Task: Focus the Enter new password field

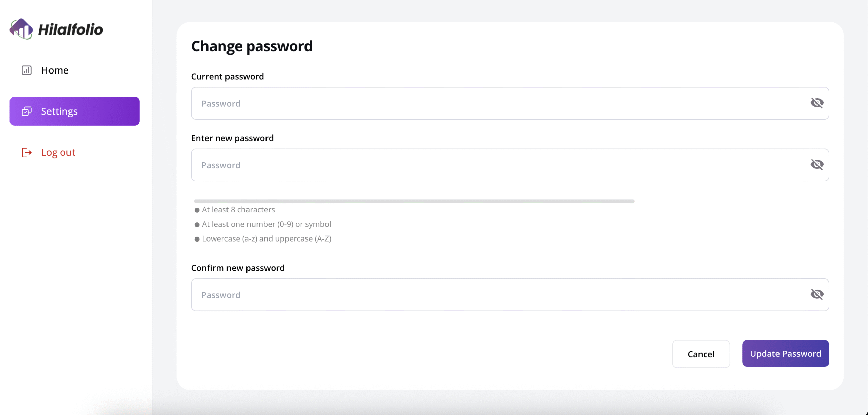Action: 510,165
